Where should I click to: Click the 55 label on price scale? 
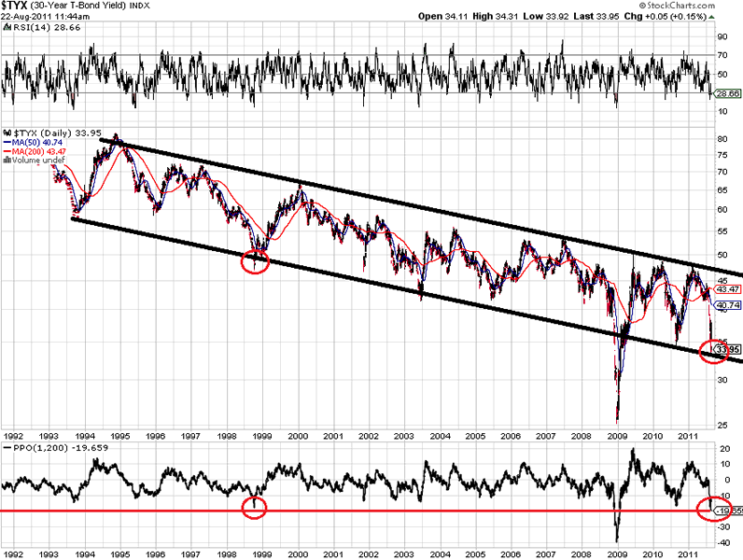pos(722,231)
